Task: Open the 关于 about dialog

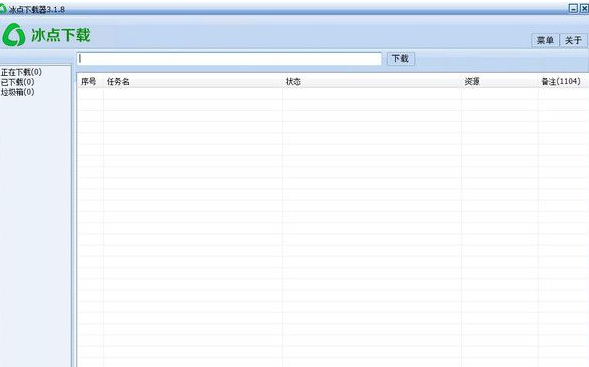Action: click(573, 40)
